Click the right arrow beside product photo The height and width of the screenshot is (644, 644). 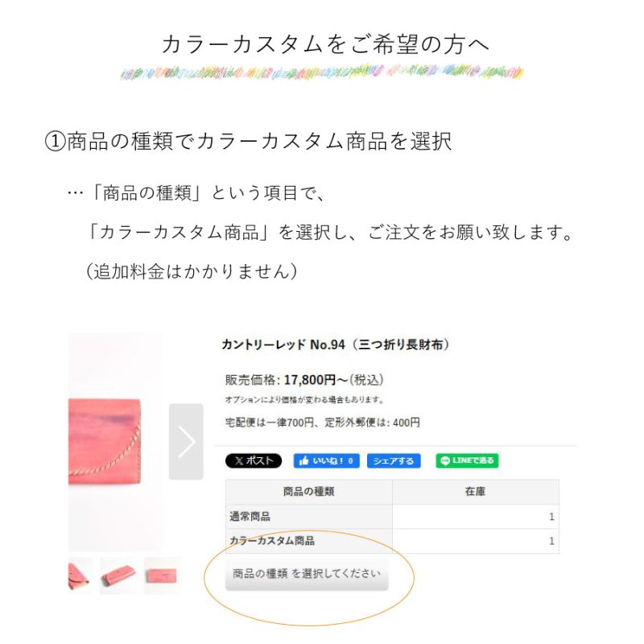[187, 441]
